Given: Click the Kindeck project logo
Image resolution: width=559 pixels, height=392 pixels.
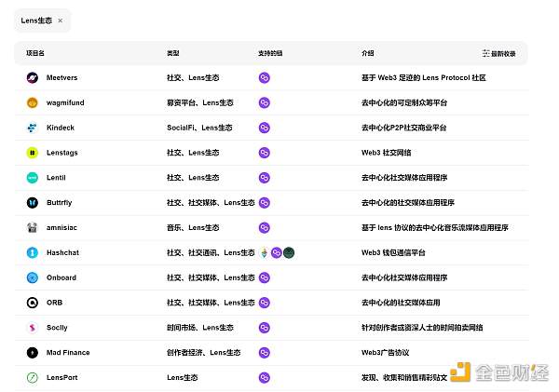Looking at the screenshot, I should coord(33,128).
